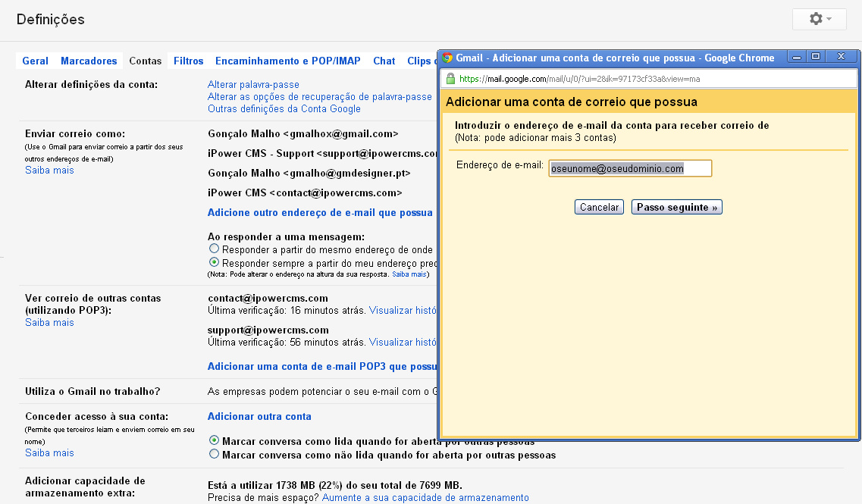Image resolution: width=862 pixels, height=504 pixels.
Task: Switch to the Chat tab
Action: pyautogui.click(x=384, y=61)
